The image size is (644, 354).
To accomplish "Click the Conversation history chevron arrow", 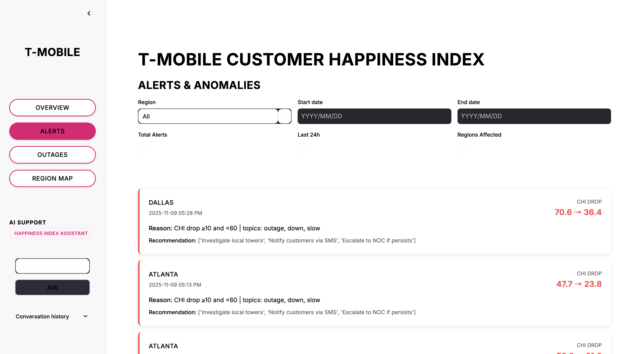I will pos(85,316).
